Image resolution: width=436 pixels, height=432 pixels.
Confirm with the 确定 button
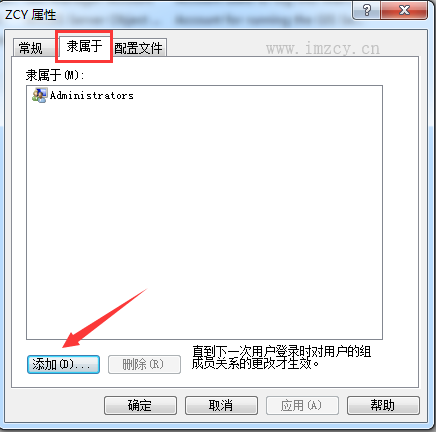click(140, 405)
